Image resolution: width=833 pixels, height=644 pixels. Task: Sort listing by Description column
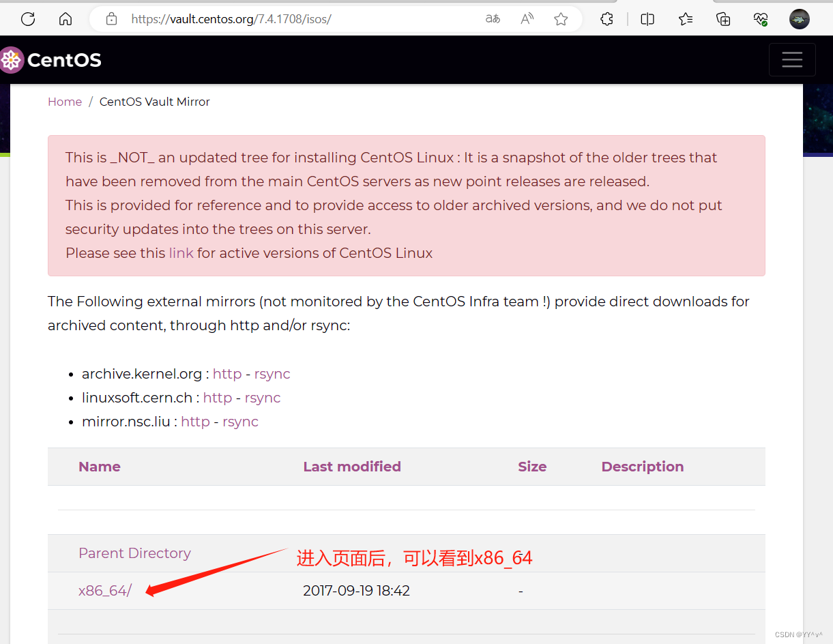pos(643,467)
